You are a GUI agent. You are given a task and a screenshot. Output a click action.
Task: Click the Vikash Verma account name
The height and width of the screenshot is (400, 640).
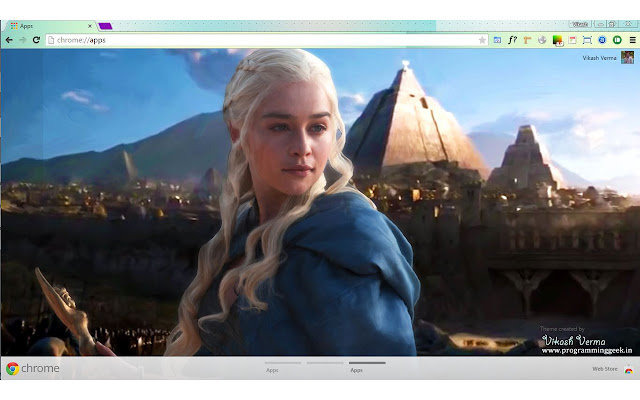tap(599, 58)
